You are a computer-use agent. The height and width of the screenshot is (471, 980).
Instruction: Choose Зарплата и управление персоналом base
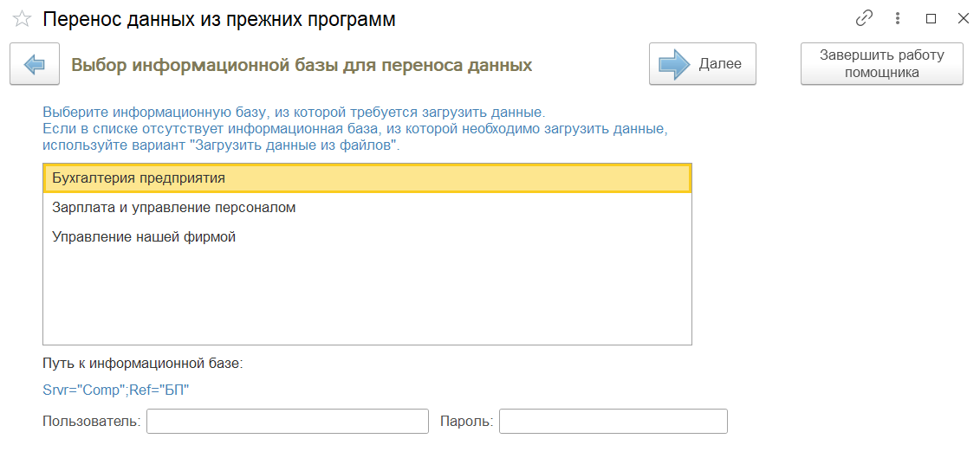[x=173, y=208]
